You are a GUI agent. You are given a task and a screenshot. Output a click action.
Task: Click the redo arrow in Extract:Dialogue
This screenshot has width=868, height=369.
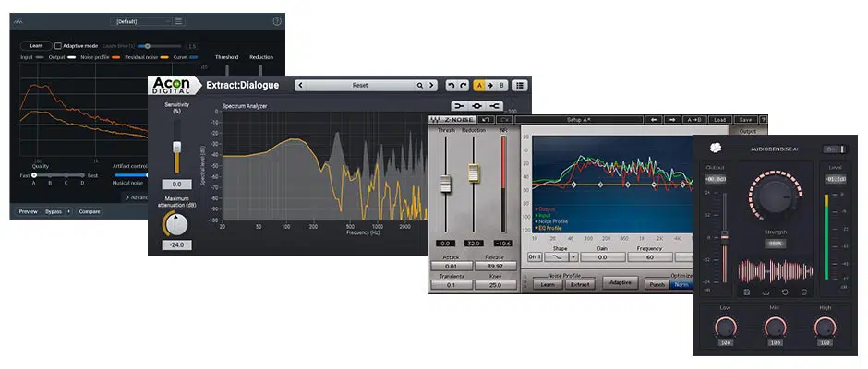tap(464, 86)
